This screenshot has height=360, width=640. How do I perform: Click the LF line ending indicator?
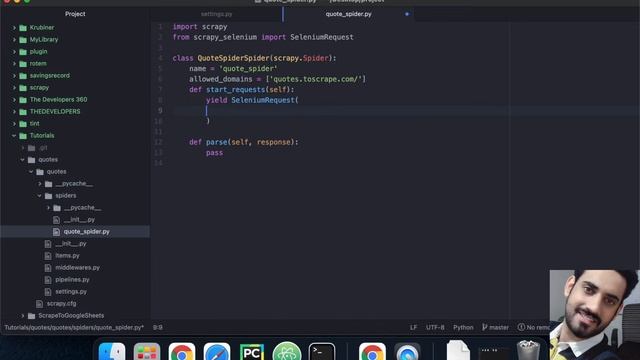click(x=413, y=327)
